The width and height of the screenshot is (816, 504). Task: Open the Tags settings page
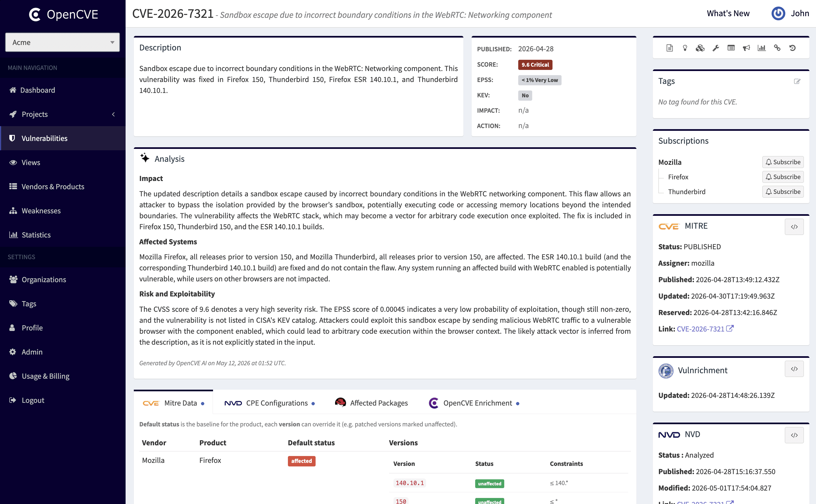[x=63, y=304]
